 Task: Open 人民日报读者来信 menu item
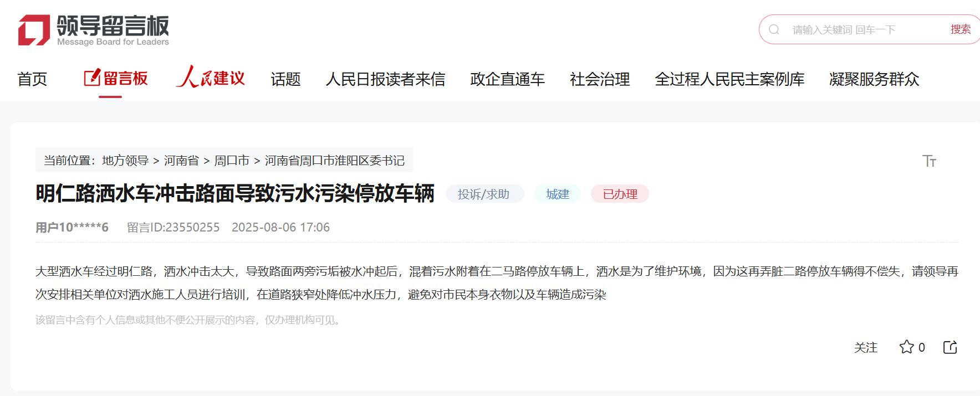pos(385,79)
